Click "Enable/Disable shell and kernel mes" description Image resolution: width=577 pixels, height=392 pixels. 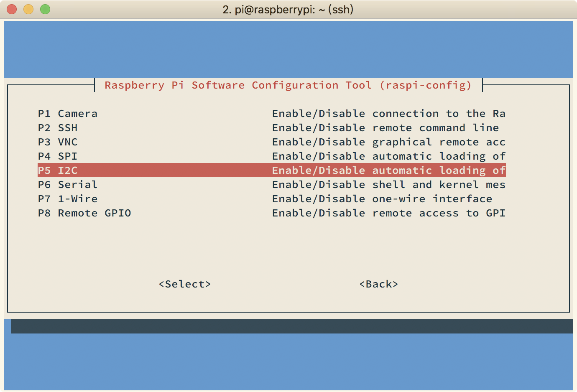(389, 185)
